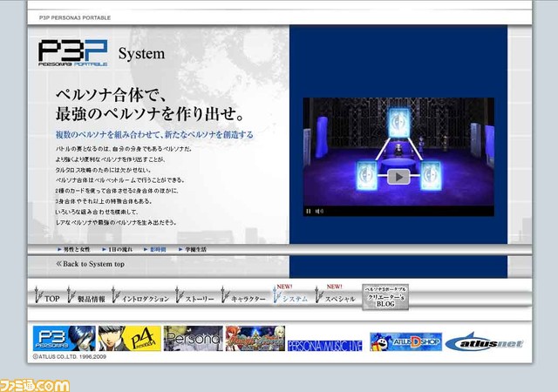Click the P3P Persona3 Portable logo
Screen dimensions: 558x392
point(73,52)
